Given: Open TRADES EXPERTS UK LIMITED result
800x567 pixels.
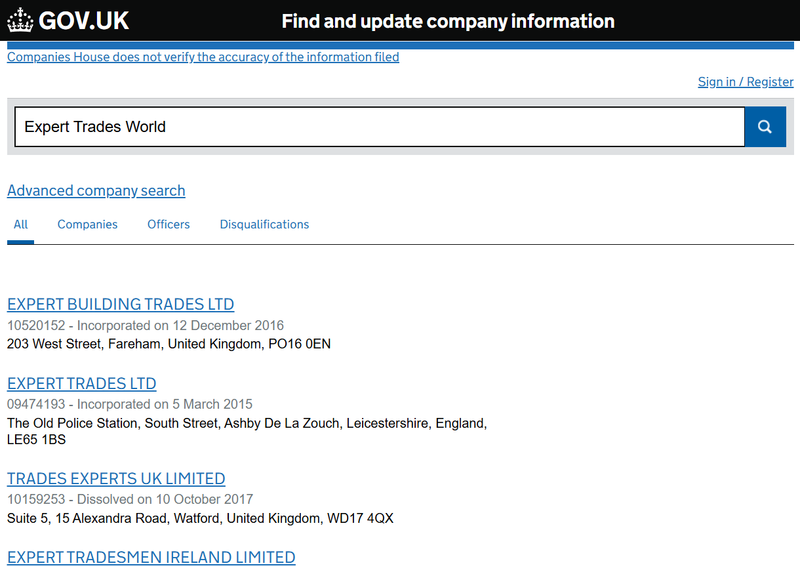Looking at the screenshot, I should (116, 478).
